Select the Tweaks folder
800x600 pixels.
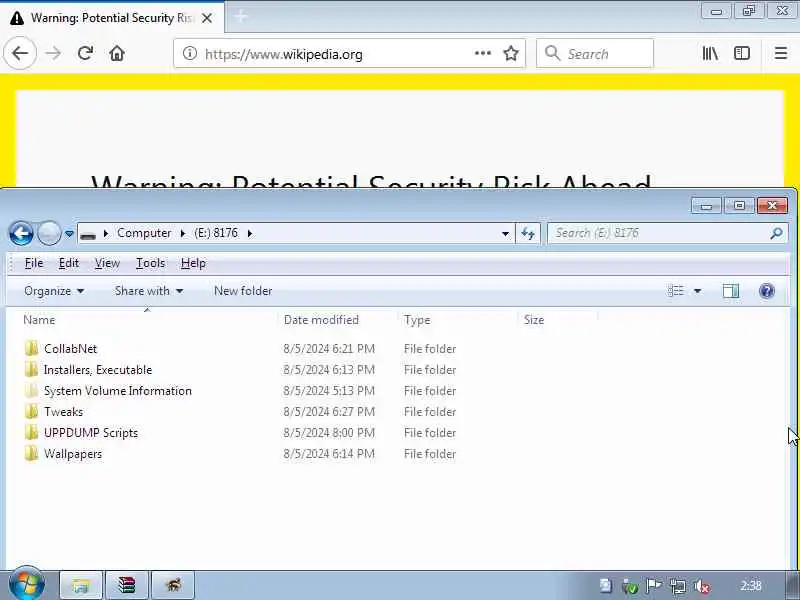pyautogui.click(x=63, y=412)
